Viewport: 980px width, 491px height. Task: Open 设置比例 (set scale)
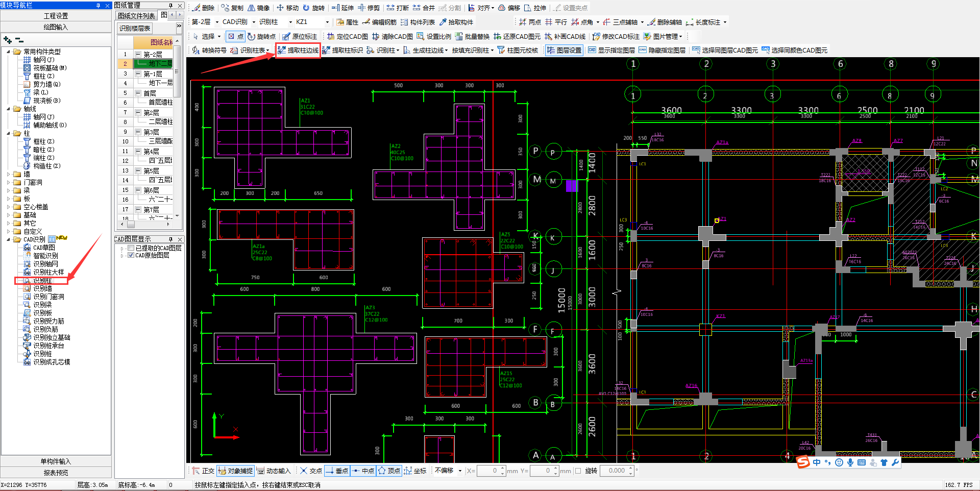[x=434, y=36]
